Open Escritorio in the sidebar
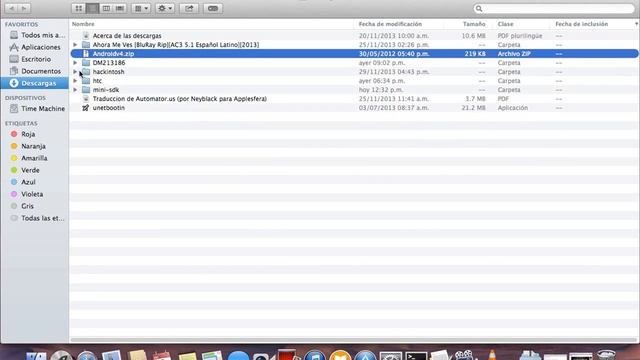Viewport: 640px width, 360px height. (x=30, y=59)
